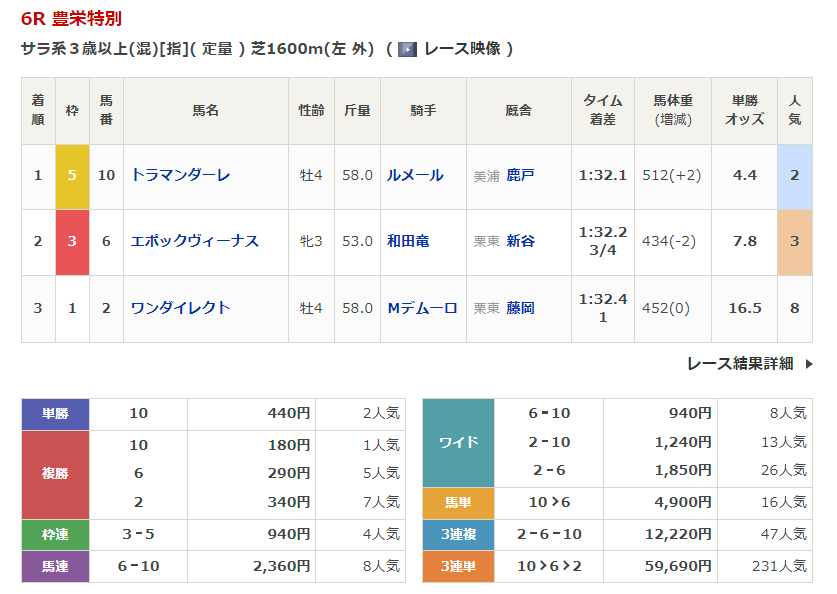Screen dimensions: 837x594
Task: Open jockey 和田竜 page
Action: click(408, 241)
